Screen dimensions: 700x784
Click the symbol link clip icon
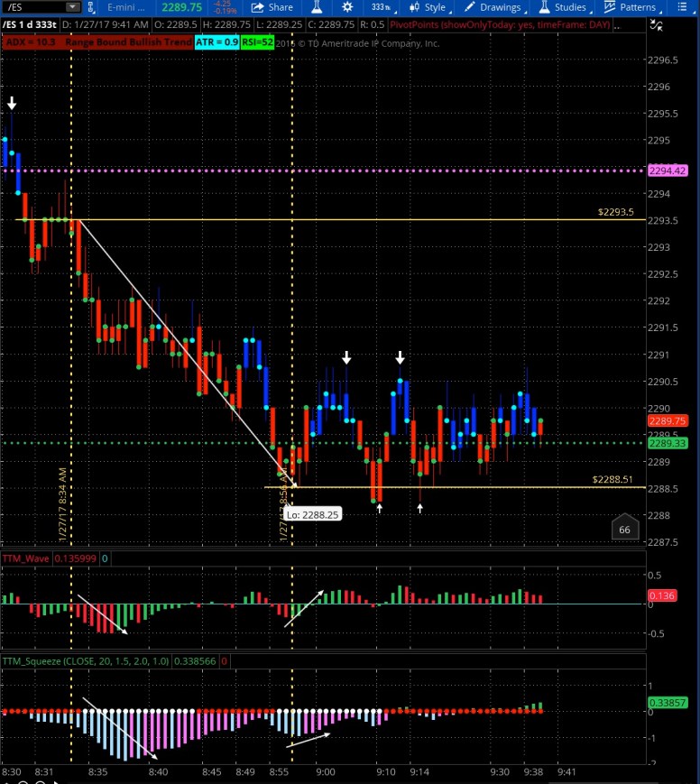pyautogui.click(x=91, y=7)
